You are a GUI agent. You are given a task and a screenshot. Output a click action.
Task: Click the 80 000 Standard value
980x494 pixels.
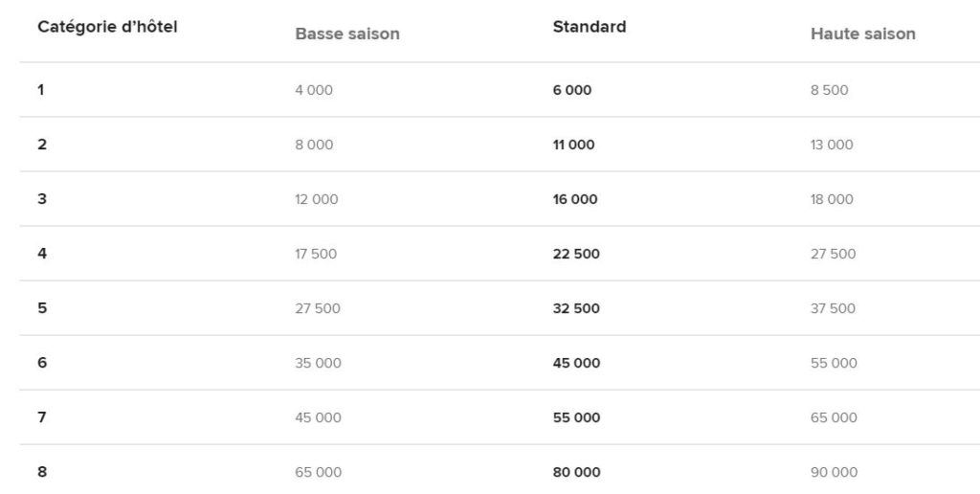point(577,472)
